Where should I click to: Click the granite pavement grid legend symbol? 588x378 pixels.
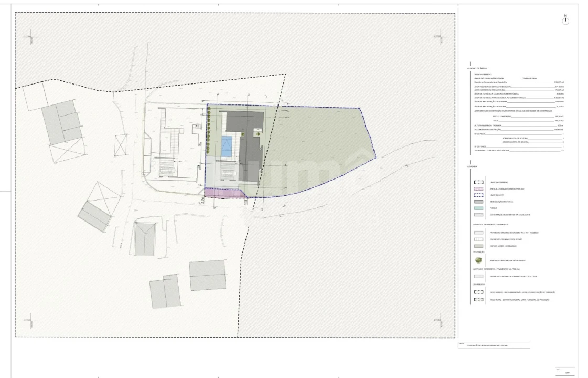tap(478, 239)
